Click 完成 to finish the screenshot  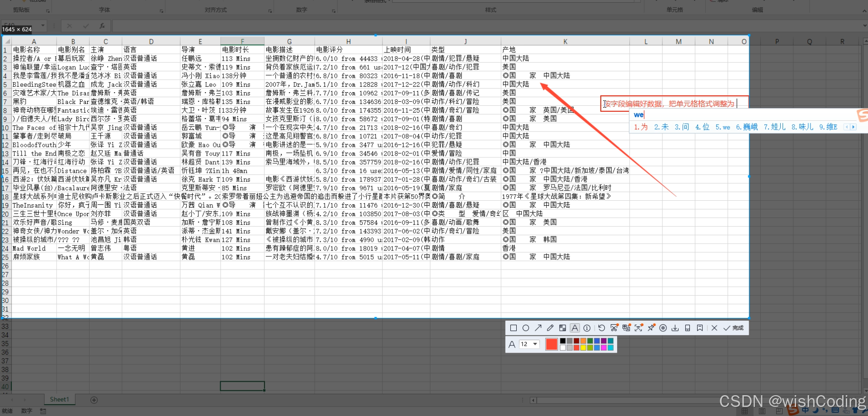[x=734, y=328]
